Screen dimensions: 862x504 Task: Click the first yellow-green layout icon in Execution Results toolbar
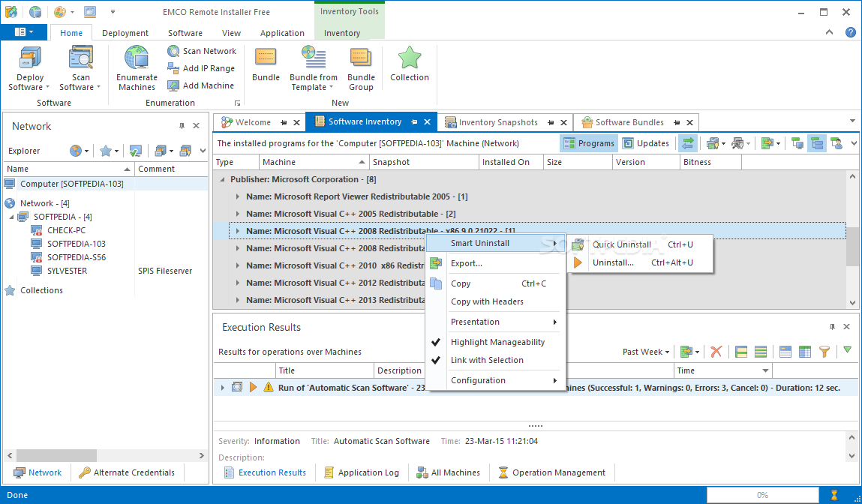(x=741, y=352)
